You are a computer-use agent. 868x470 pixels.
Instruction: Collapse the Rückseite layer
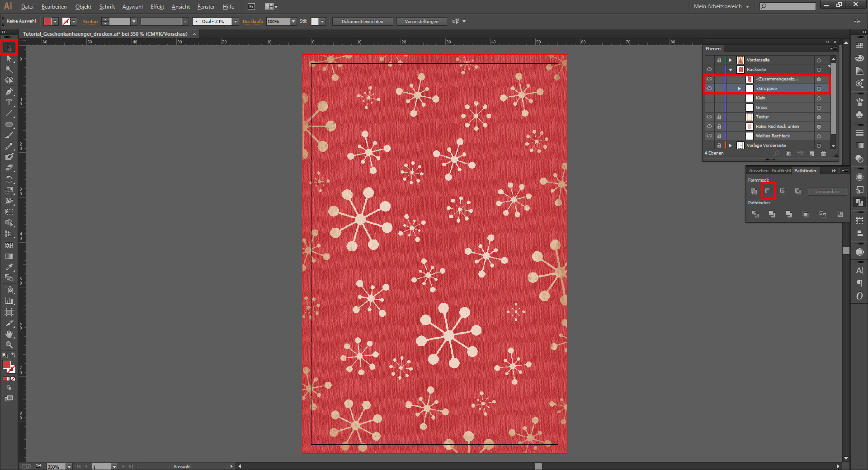(x=730, y=70)
